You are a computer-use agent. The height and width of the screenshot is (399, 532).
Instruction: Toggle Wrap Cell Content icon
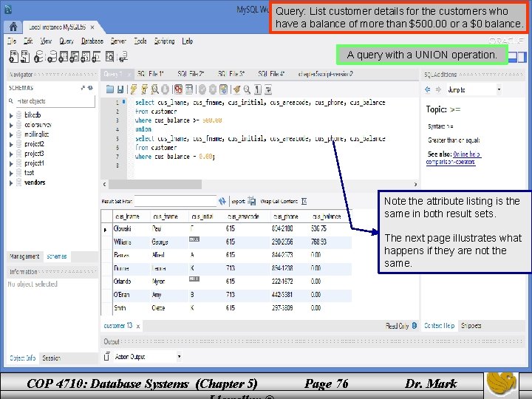304,201
